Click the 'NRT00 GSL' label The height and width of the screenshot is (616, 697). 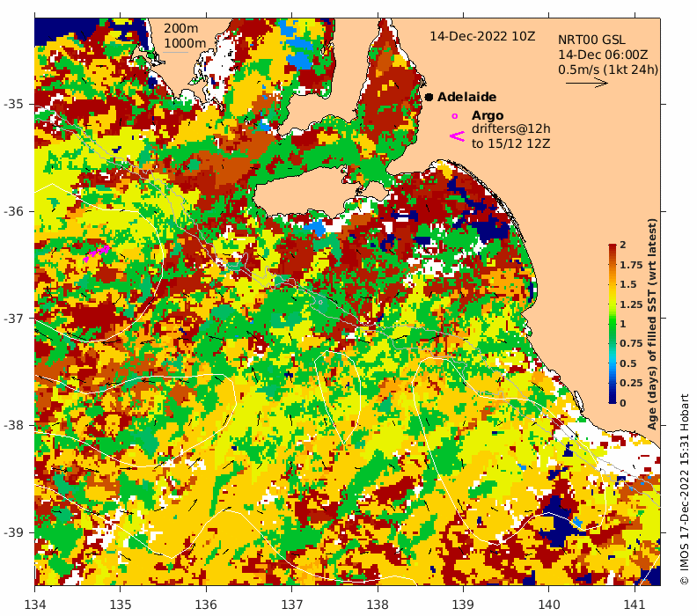click(591, 40)
